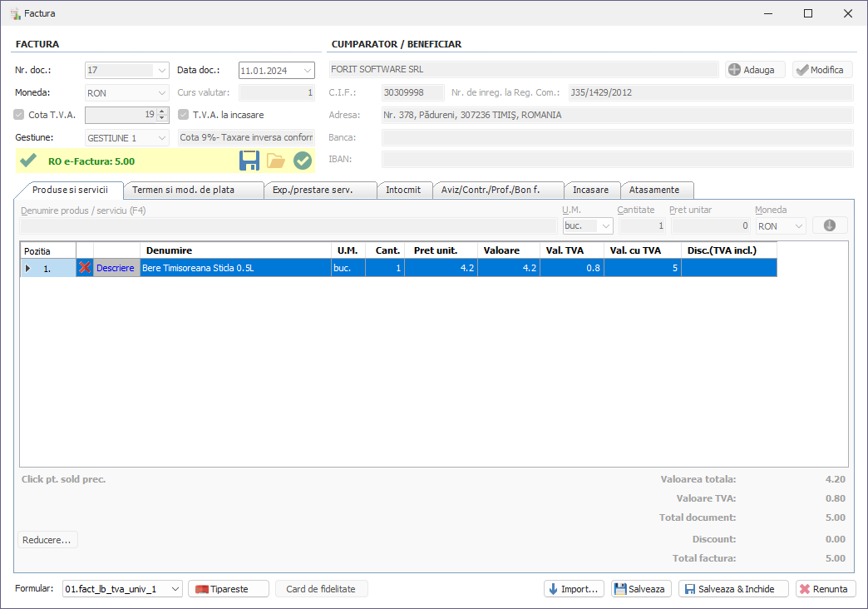Viewport: 868px width, 609px height.
Task: Switch to Termen si mod. de plata tab
Action: coord(194,190)
